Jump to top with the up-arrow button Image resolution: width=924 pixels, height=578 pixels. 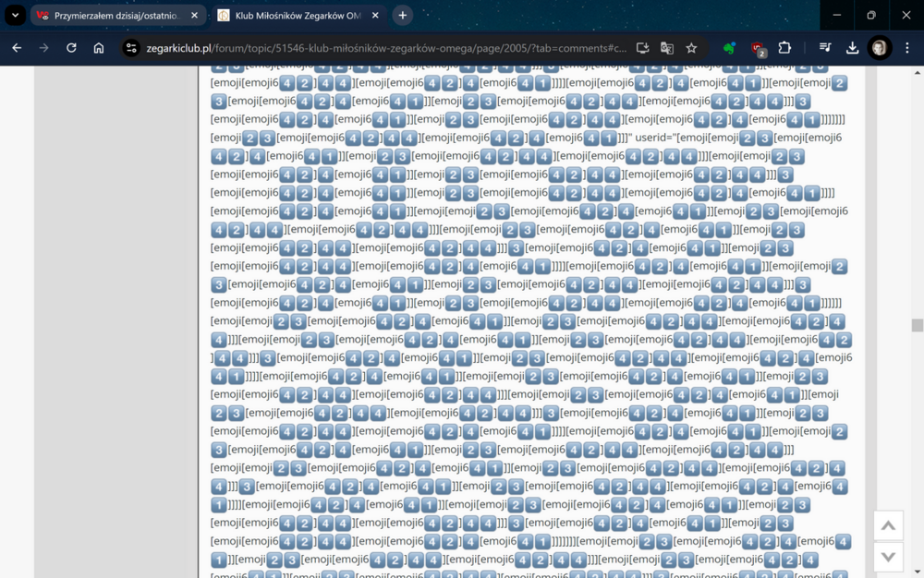pos(888,524)
